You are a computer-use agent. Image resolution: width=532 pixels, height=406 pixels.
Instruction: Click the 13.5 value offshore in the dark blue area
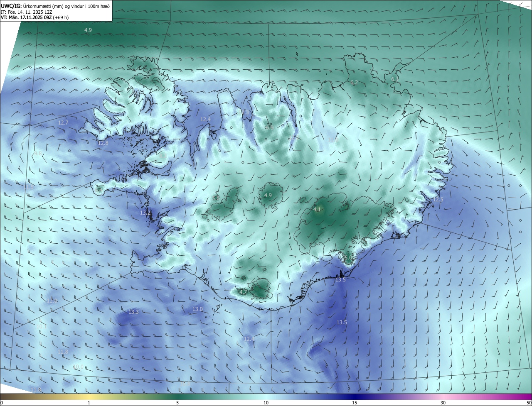342,322
